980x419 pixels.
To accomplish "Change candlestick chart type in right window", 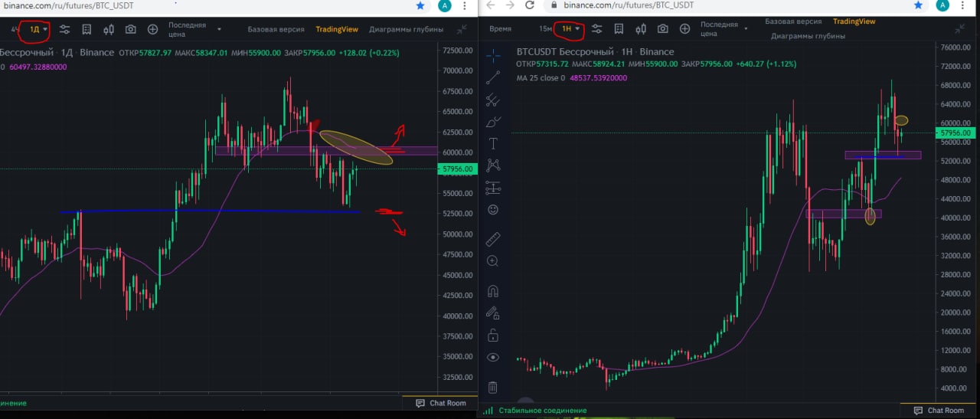I will pyautogui.click(x=641, y=29).
